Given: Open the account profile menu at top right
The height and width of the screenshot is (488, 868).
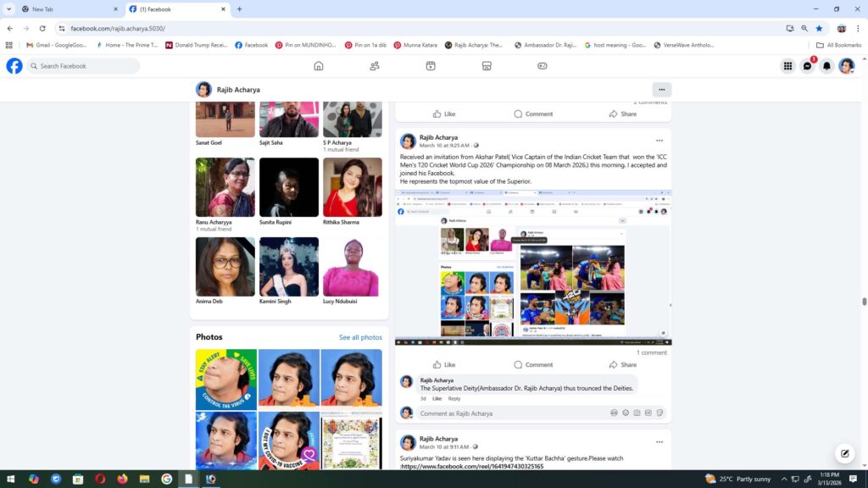Looking at the screenshot, I should coord(846,66).
